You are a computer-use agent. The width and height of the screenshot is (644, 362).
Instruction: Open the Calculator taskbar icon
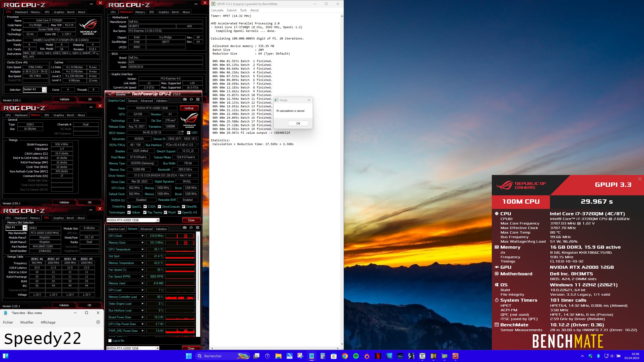(x=323, y=356)
